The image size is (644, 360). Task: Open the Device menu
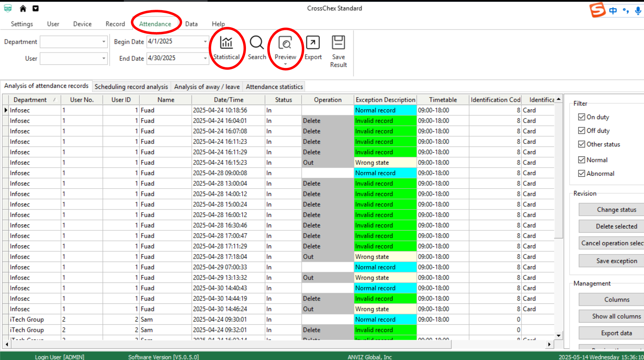(x=82, y=24)
